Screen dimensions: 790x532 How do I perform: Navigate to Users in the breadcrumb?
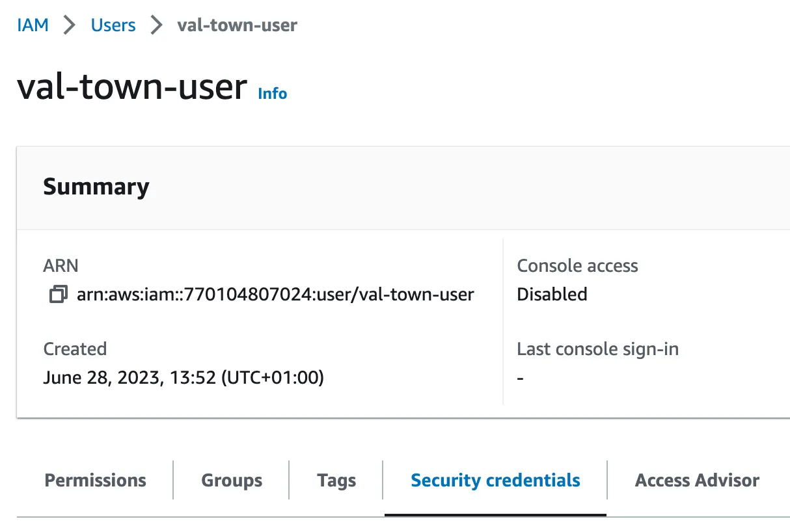pos(113,25)
